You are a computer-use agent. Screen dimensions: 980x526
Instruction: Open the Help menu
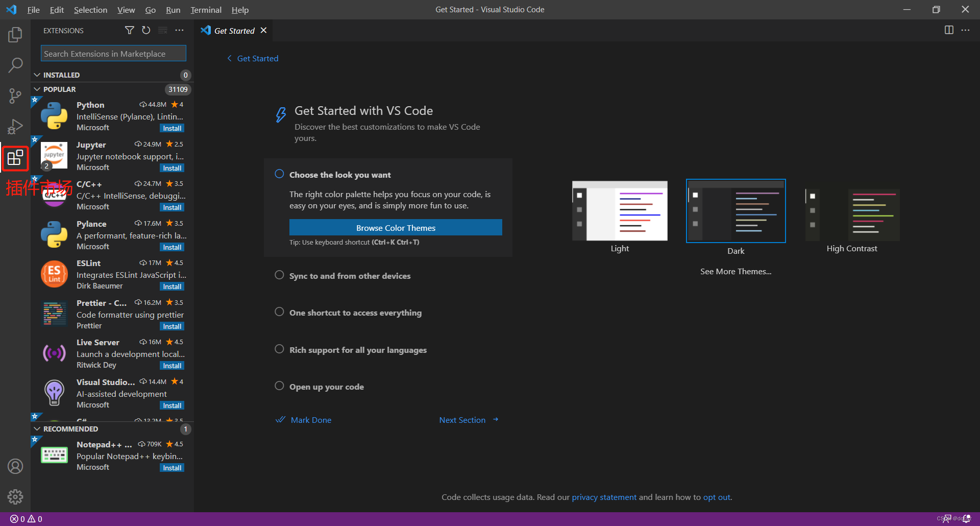pos(240,10)
